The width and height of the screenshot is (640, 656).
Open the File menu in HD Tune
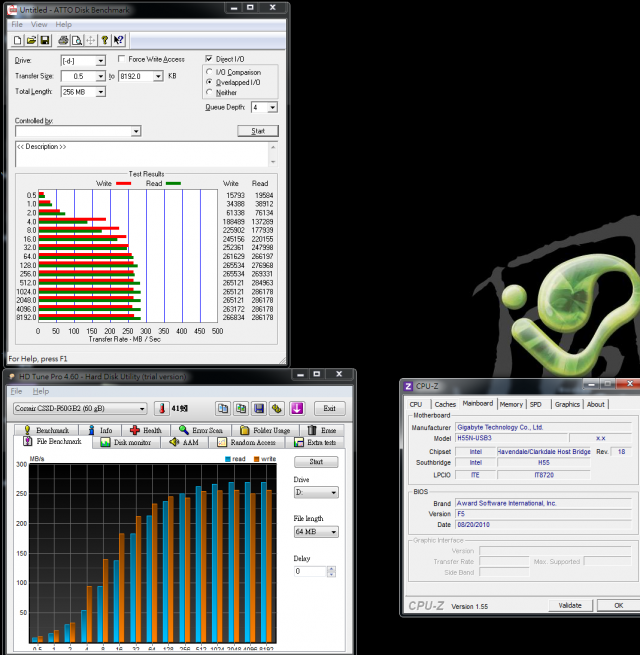click(16, 391)
